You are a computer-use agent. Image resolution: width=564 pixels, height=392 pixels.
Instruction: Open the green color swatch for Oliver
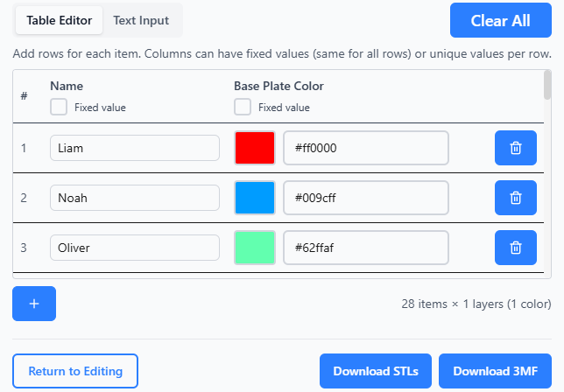[x=255, y=248]
